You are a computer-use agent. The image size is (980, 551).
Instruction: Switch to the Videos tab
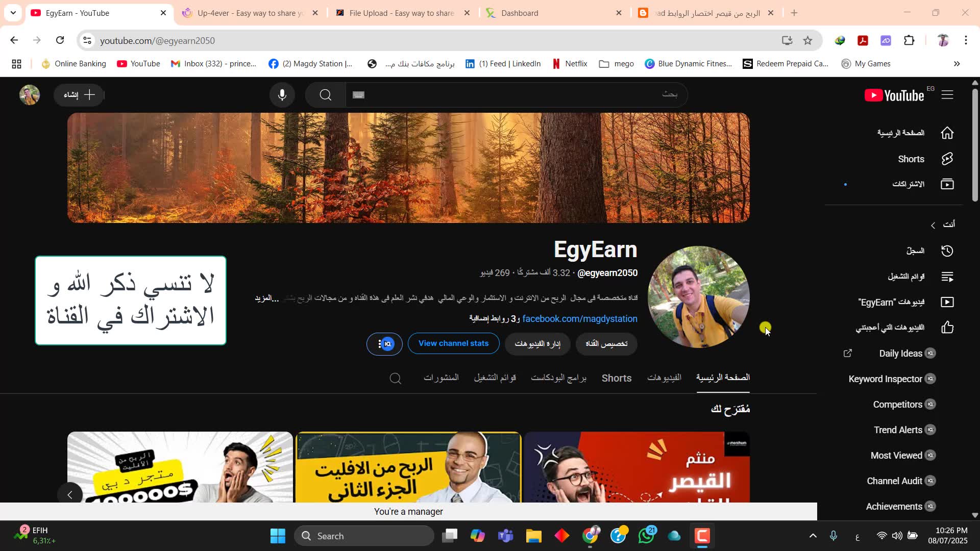point(664,378)
